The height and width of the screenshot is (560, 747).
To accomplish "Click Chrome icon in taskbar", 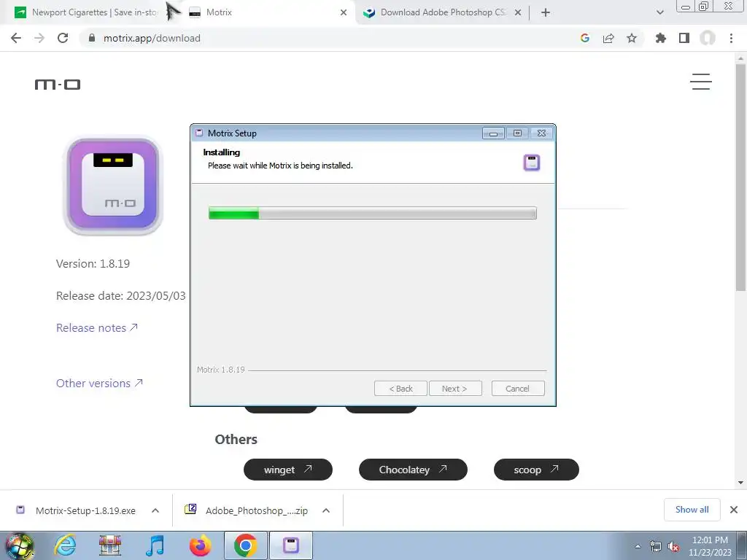I will click(x=246, y=545).
